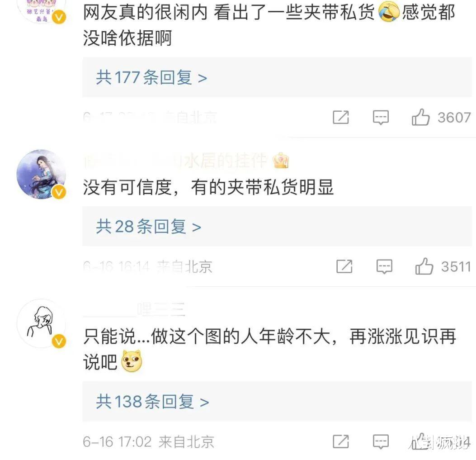
Task: Reply to the comment with 3607 likes
Action: pyautogui.click(x=381, y=118)
